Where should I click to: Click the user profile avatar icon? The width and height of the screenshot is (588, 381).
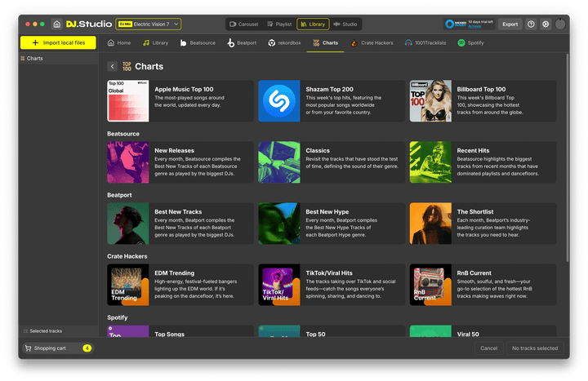pyautogui.click(x=560, y=24)
